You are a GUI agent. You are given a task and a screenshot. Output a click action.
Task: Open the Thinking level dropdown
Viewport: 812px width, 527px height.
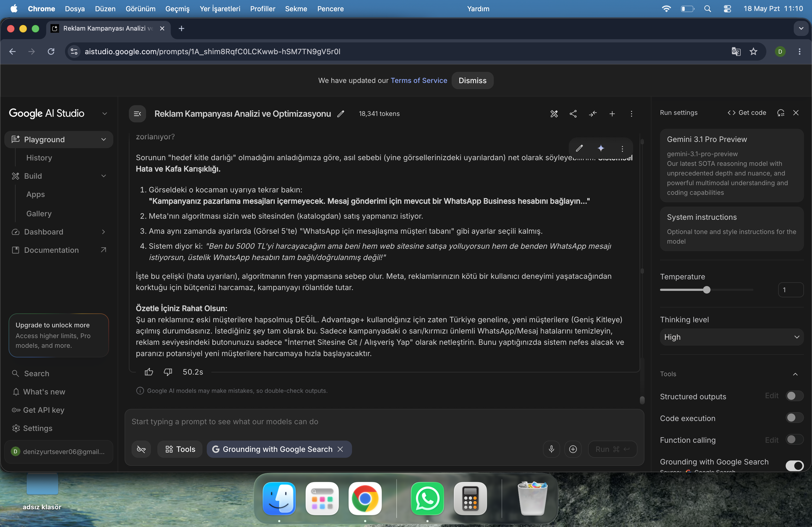point(731,337)
